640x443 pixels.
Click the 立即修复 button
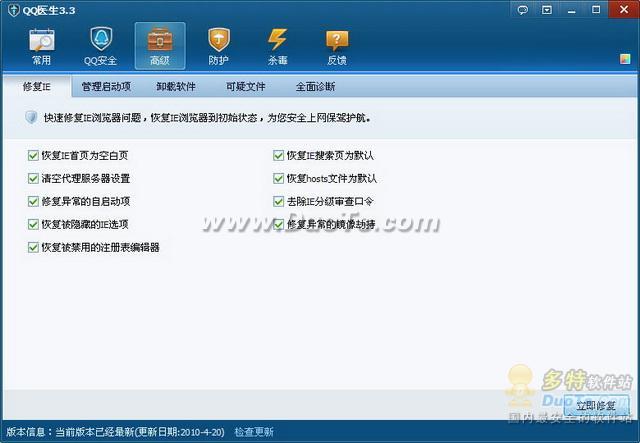tap(596, 407)
